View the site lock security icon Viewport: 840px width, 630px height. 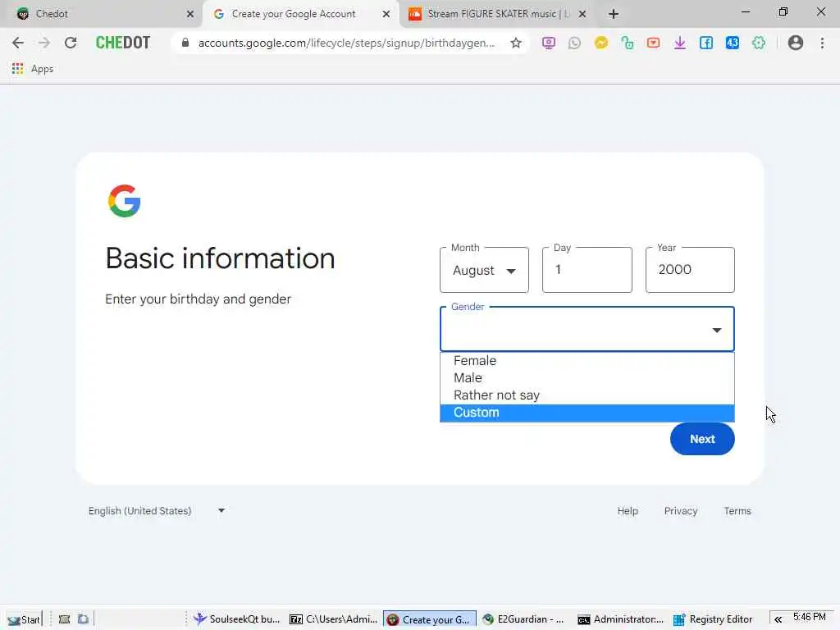click(x=185, y=43)
